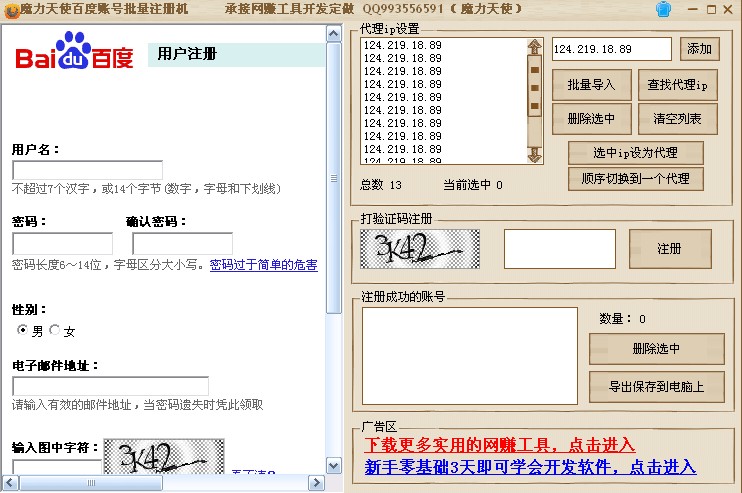Click the 选中ip设为代理 button
Screen dimensions: 742x493
tap(636, 153)
